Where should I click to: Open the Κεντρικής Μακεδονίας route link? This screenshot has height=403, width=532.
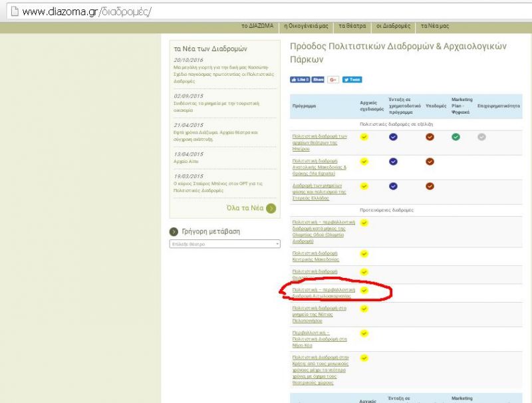pos(316,256)
